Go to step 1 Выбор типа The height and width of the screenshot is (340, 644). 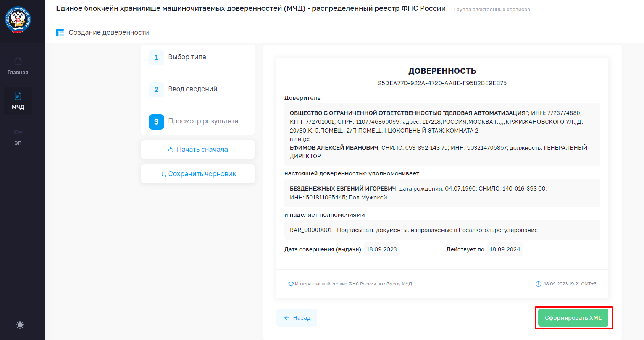tap(187, 57)
